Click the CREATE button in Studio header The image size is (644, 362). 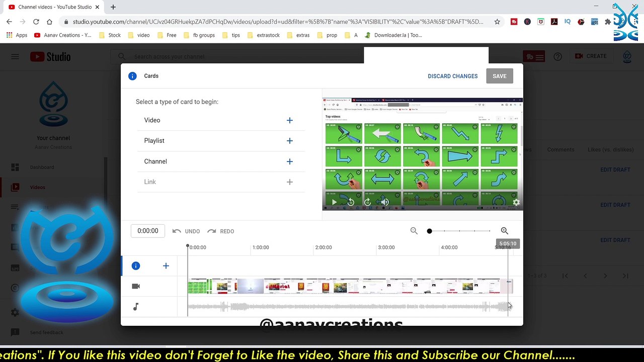591,56
